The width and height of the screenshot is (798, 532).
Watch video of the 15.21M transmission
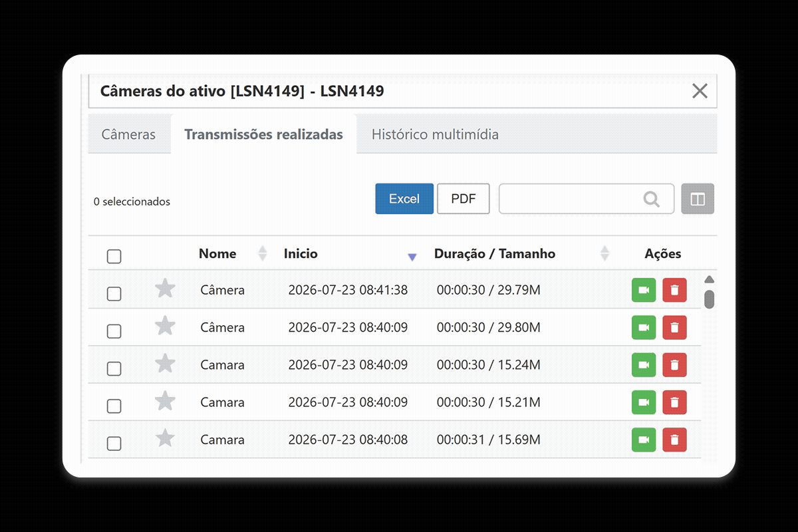coord(644,402)
